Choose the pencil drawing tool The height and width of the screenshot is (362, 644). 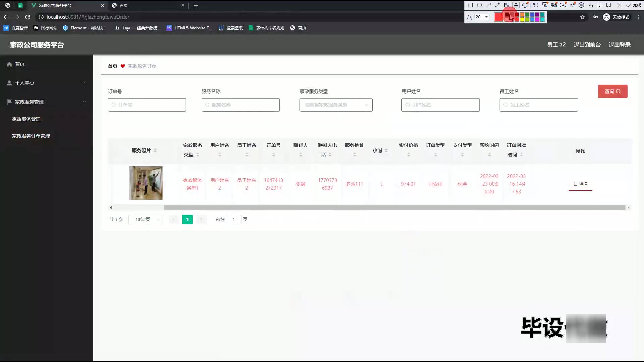(498, 5)
